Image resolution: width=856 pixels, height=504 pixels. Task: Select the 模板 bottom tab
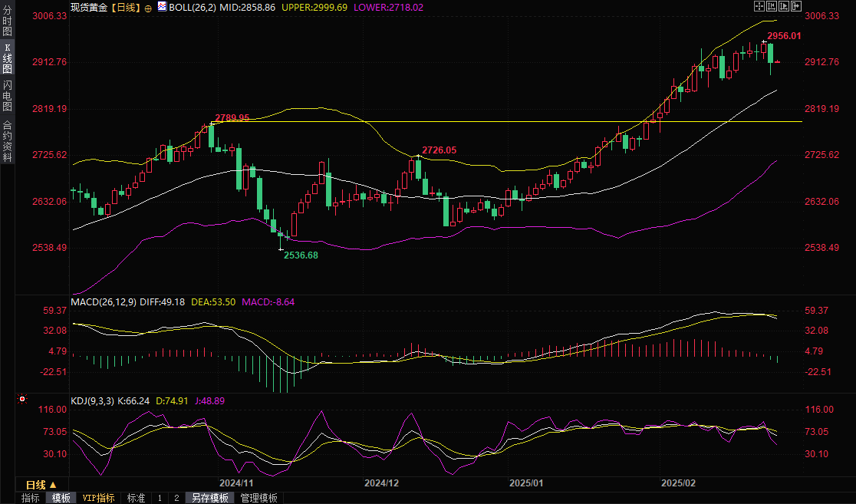point(61,498)
